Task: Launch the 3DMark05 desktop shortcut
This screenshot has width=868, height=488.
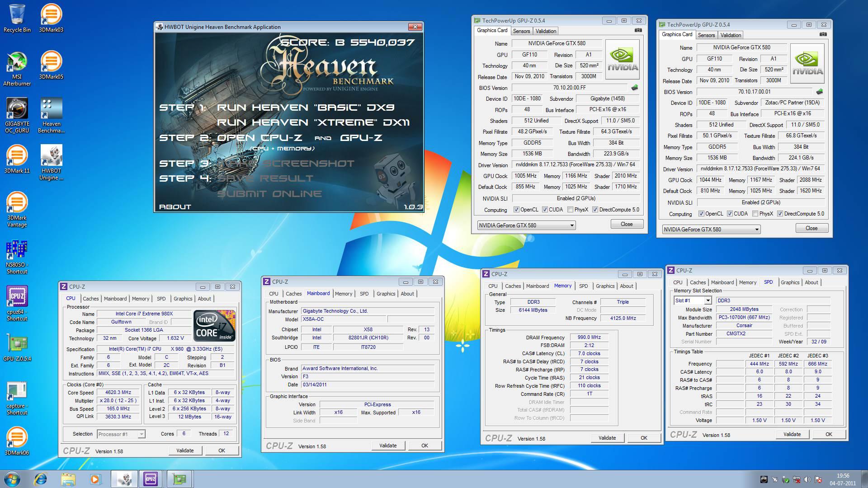Action: tap(51, 65)
